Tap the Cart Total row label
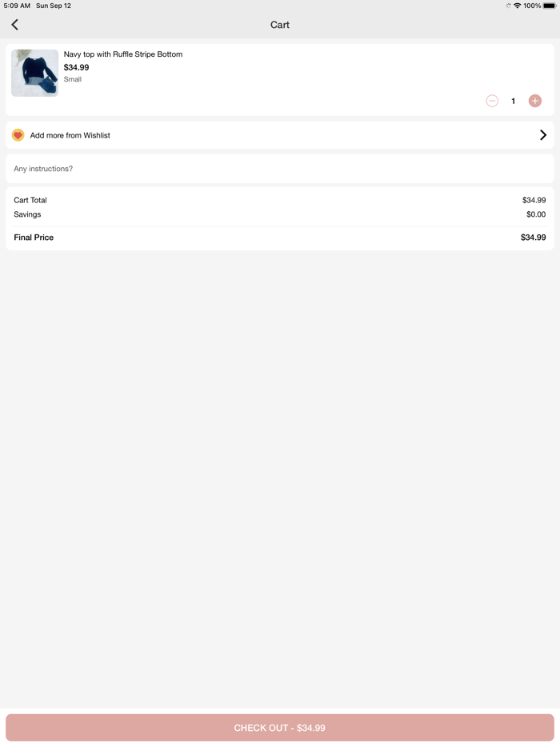 tap(30, 200)
